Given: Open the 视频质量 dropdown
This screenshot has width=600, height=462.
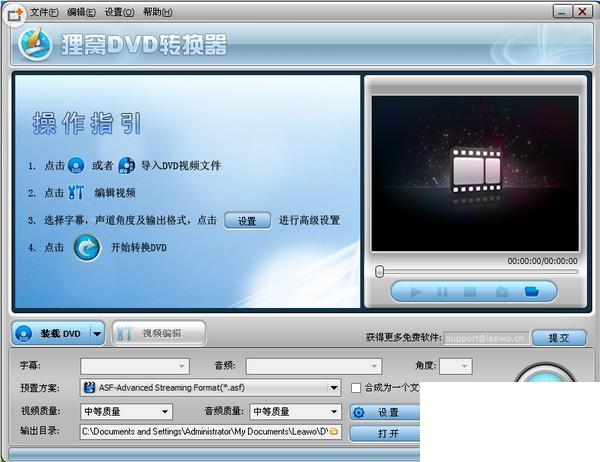Looking at the screenshot, I should click(x=126, y=412).
